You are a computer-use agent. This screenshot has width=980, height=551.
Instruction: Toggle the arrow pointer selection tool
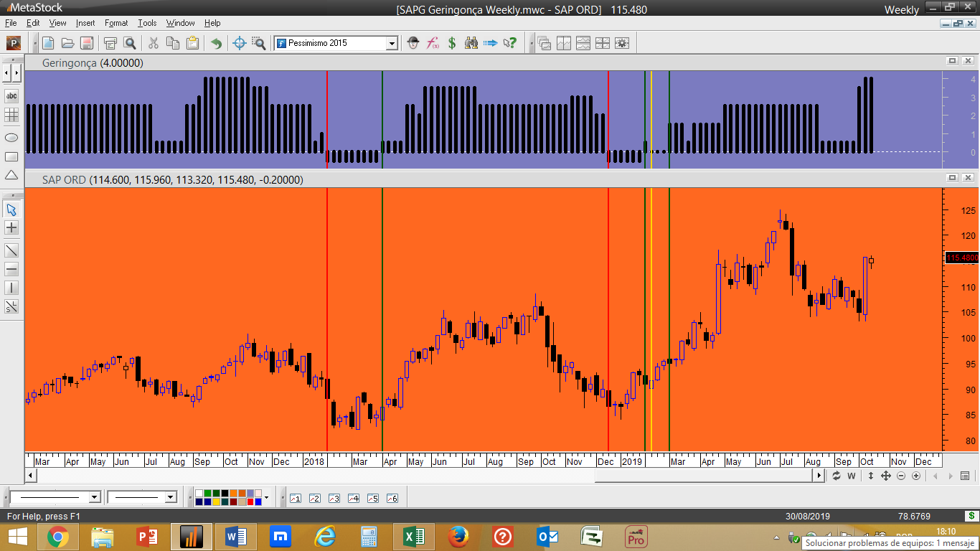click(11, 209)
